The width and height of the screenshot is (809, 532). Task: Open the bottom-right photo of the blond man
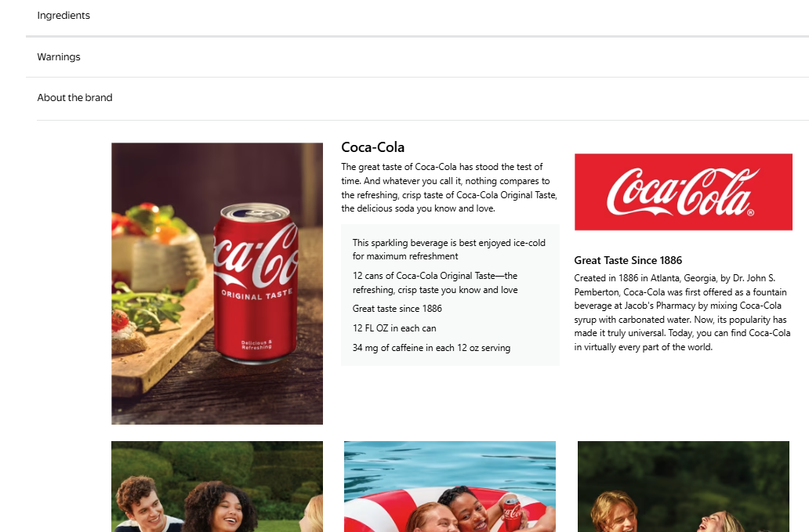coord(683,487)
